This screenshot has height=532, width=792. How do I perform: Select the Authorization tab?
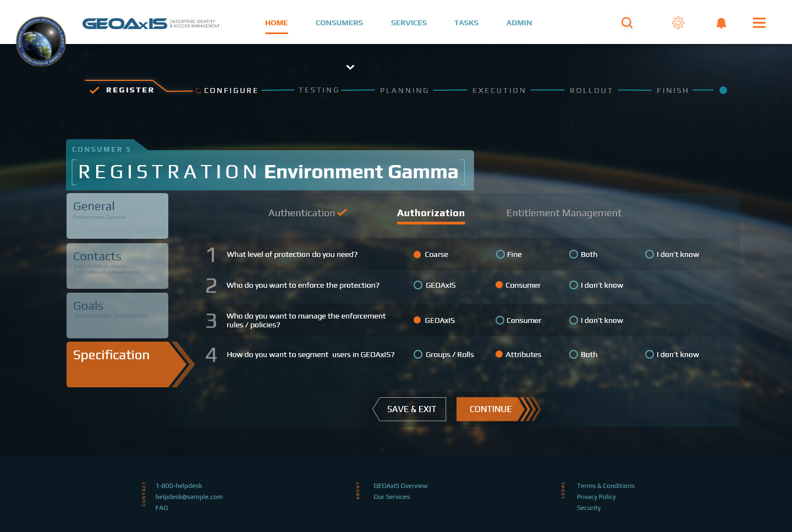pyautogui.click(x=431, y=213)
